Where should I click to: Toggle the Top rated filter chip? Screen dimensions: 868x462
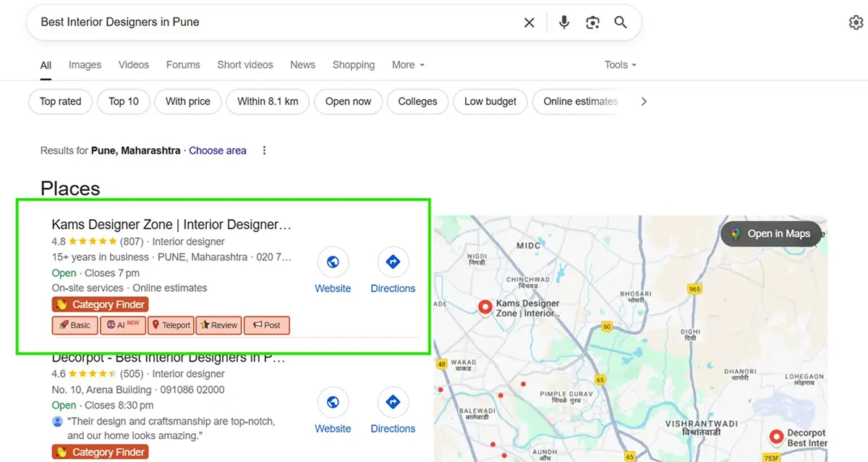click(x=60, y=101)
